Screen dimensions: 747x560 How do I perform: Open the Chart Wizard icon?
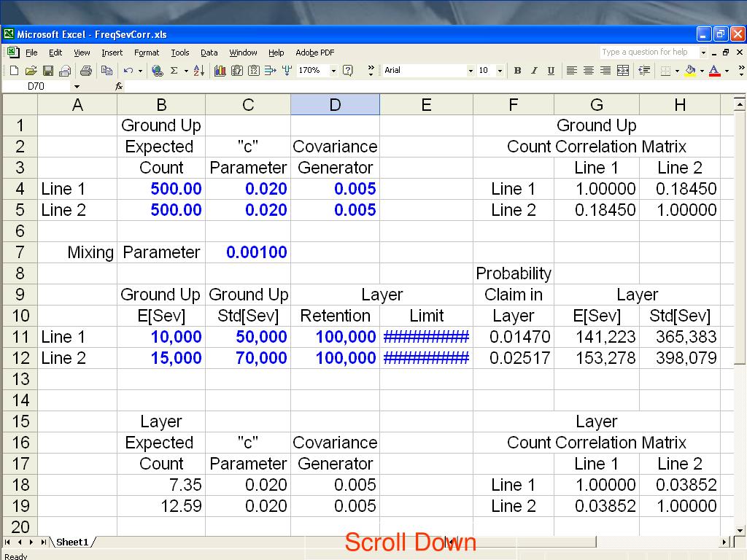point(220,71)
